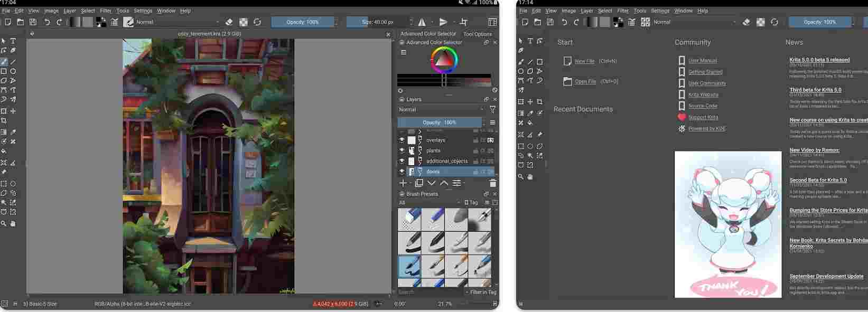Switch to Tool Options tab

478,34
